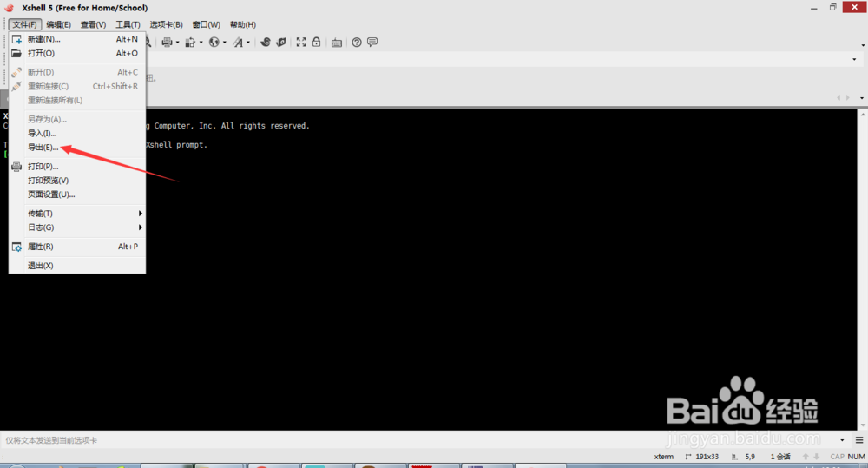Choose 导出(E)... from the File menu

click(77, 148)
